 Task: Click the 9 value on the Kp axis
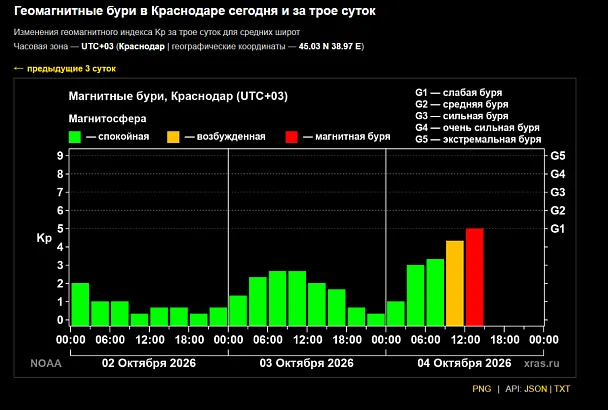[60, 156]
